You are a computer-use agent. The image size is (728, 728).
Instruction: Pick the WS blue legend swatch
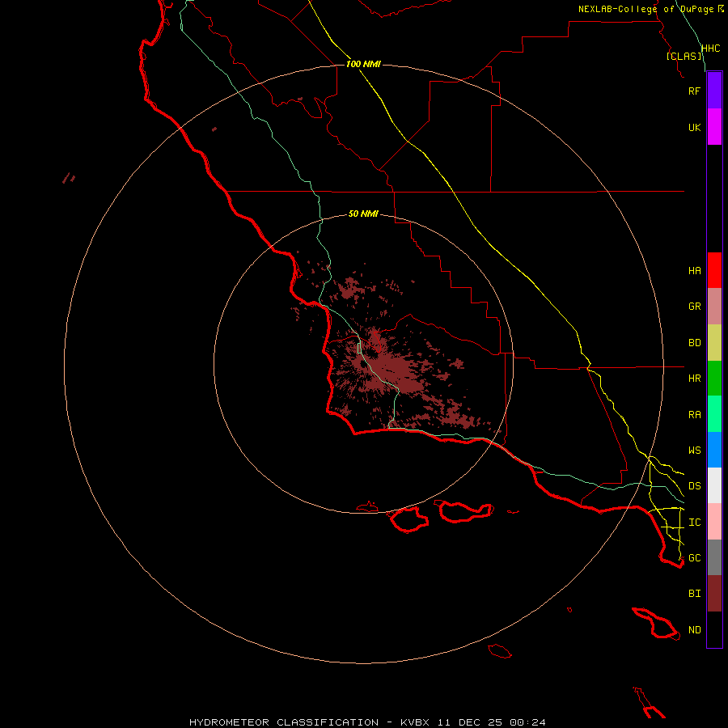coord(714,450)
